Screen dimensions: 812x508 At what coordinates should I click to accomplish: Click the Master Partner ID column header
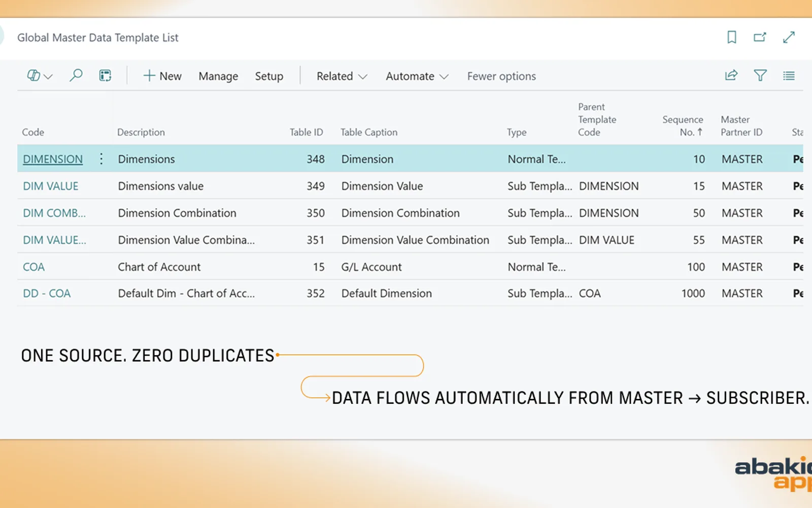(x=741, y=125)
